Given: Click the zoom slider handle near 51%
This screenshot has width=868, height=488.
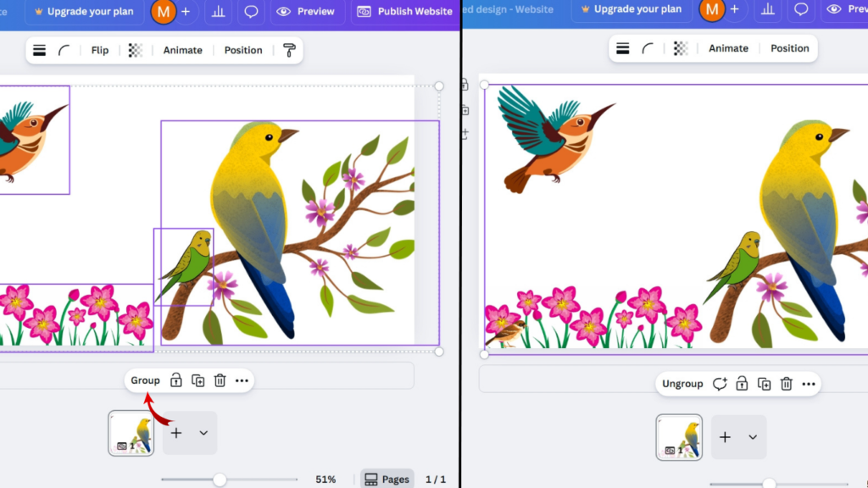Looking at the screenshot, I should click(220, 480).
